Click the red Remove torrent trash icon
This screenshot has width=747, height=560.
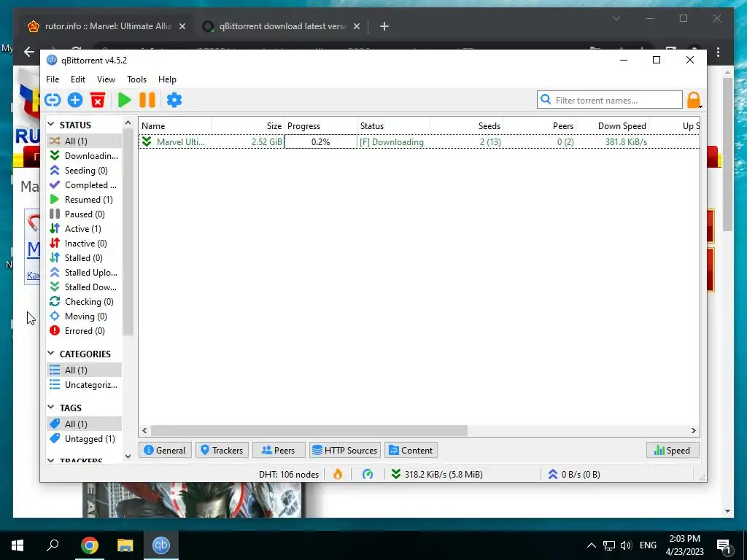pyautogui.click(x=98, y=100)
